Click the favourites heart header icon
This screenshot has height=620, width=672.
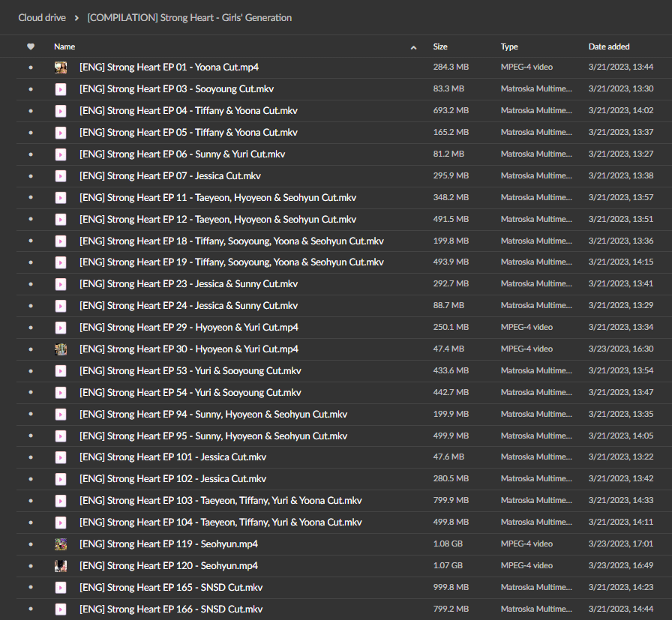(x=31, y=46)
